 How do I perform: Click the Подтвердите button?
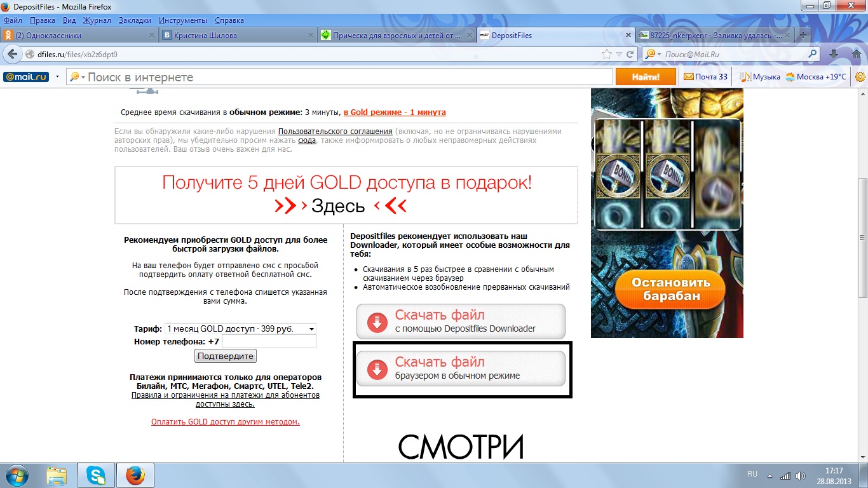[226, 356]
